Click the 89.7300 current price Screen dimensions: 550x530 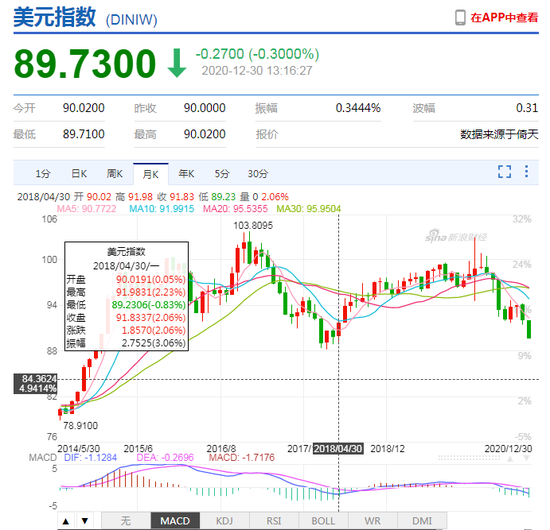click(85, 63)
